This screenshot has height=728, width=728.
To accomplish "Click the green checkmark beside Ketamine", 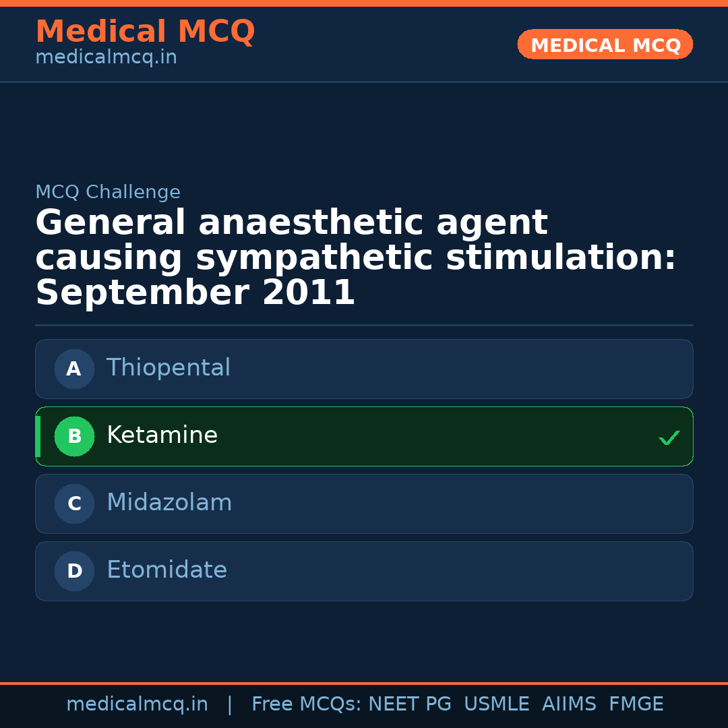I will [669, 437].
